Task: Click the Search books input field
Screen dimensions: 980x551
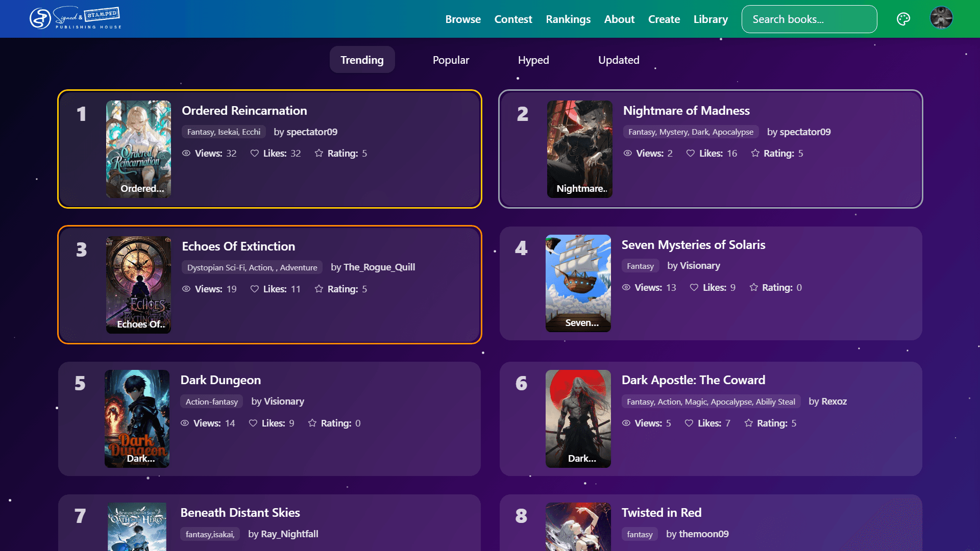Action: [809, 19]
